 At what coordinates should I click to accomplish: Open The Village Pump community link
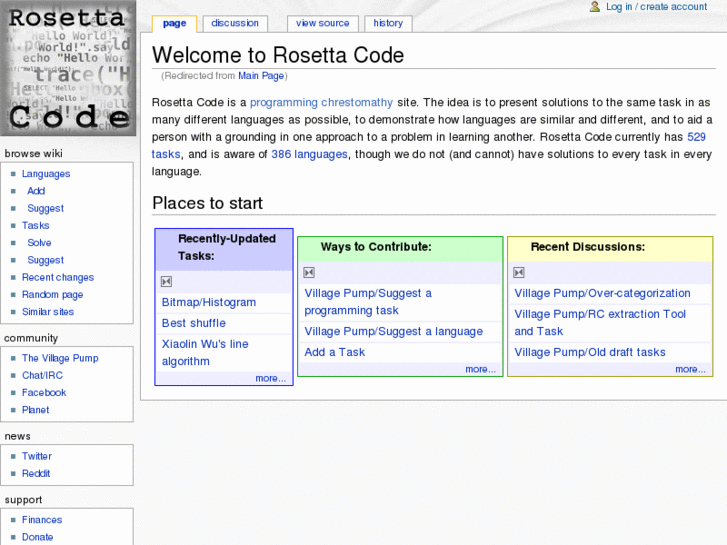click(x=60, y=358)
